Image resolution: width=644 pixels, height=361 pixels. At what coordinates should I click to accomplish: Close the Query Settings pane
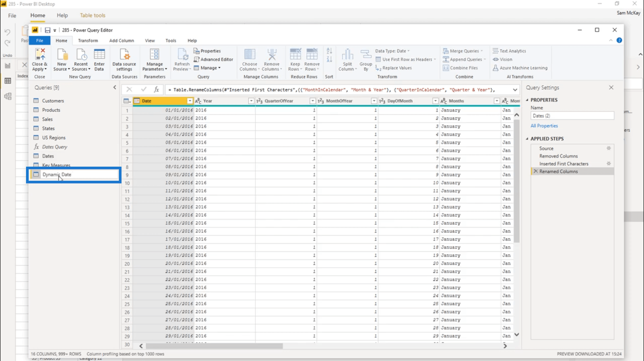click(611, 87)
